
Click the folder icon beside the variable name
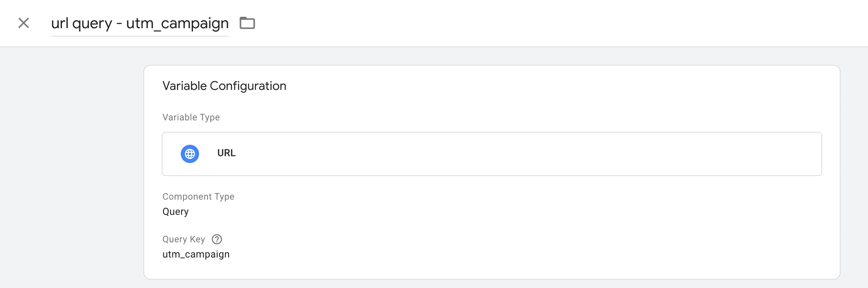tap(247, 23)
